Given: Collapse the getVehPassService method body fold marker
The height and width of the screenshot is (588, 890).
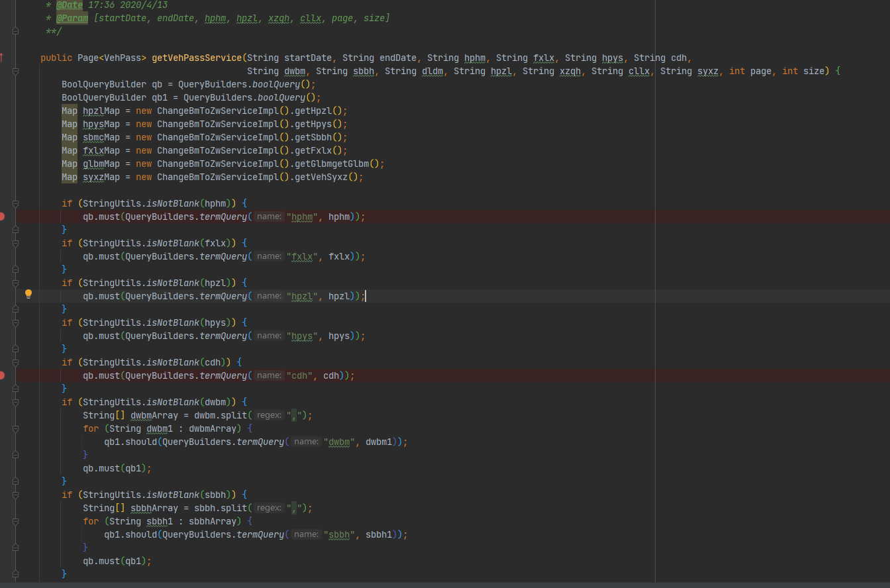Looking at the screenshot, I should [15, 71].
